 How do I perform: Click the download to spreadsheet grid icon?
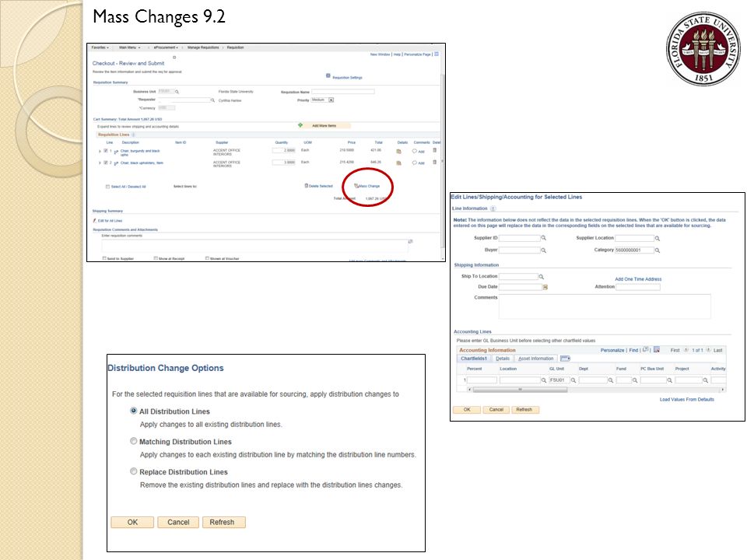coord(657,349)
